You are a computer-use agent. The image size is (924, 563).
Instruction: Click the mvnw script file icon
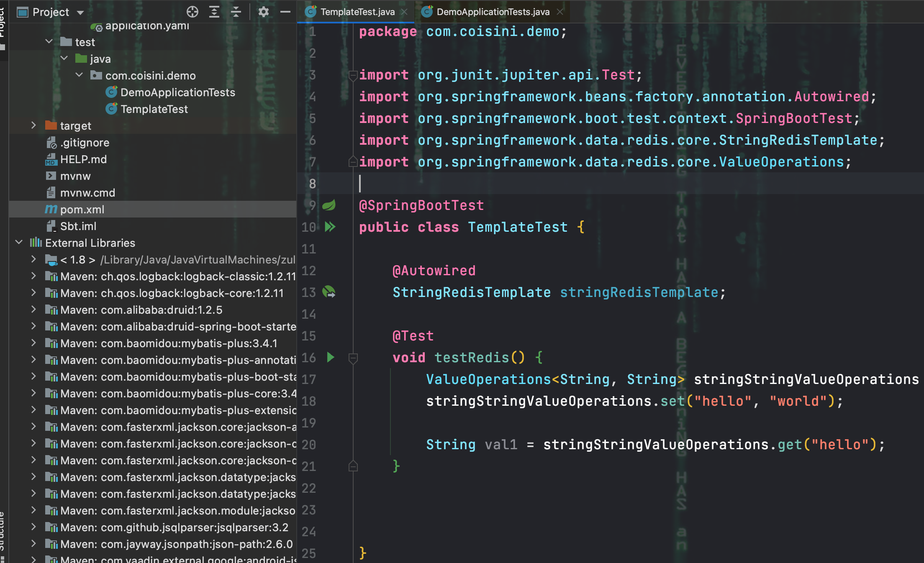pos(51,176)
